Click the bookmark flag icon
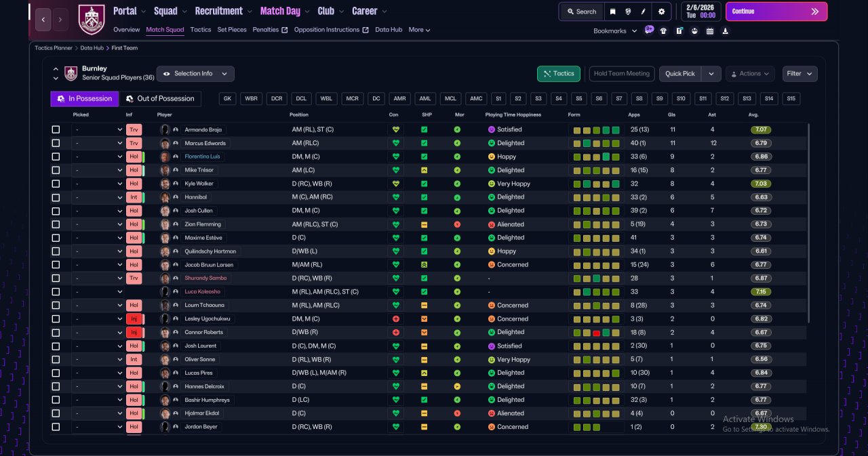The image size is (868, 456). (x=612, y=12)
